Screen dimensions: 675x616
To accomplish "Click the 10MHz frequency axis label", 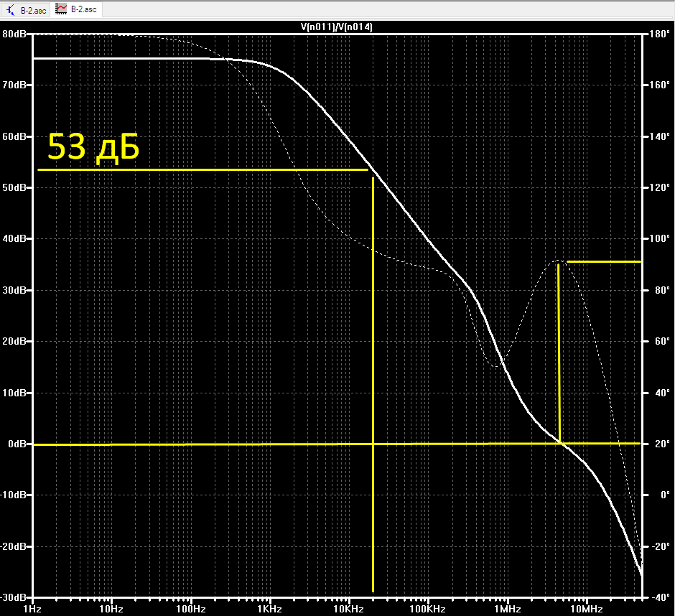I will click(587, 609).
